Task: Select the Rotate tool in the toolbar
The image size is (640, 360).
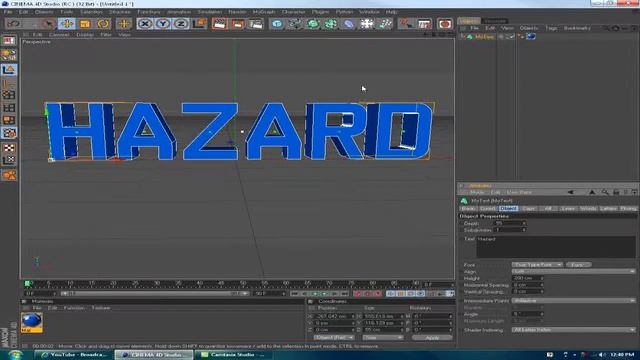Action: click(x=103, y=24)
